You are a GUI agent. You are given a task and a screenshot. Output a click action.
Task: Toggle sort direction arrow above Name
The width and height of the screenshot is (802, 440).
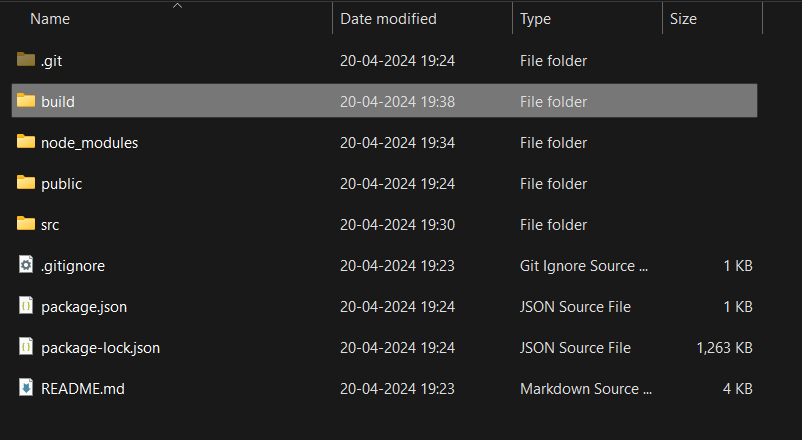pos(178,6)
